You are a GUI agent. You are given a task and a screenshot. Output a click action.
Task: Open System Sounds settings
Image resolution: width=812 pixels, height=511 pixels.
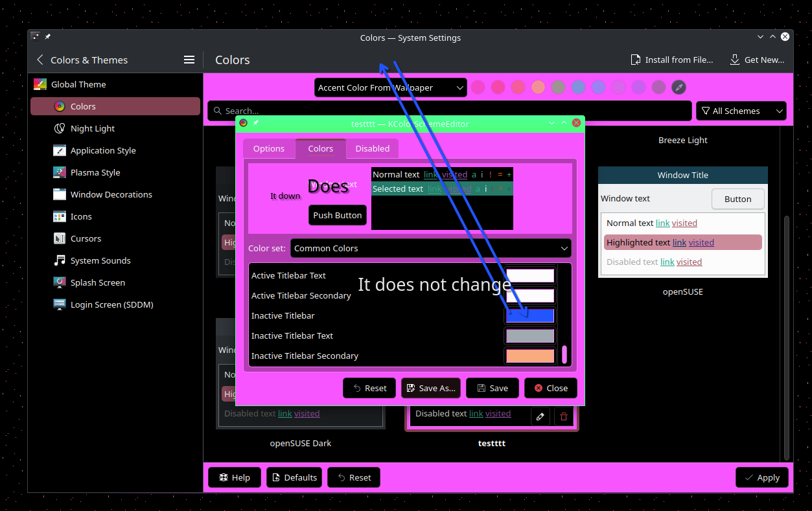(x=115, y=260)
